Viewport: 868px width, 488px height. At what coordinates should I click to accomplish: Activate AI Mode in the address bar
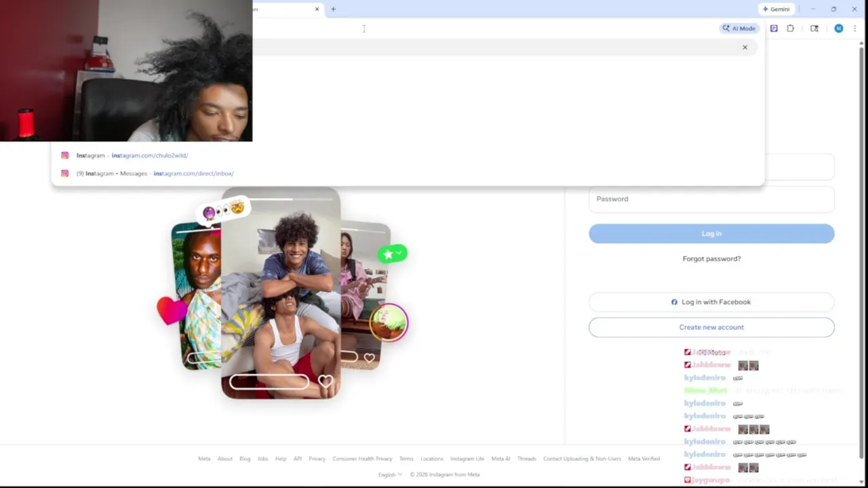point(738,28)
